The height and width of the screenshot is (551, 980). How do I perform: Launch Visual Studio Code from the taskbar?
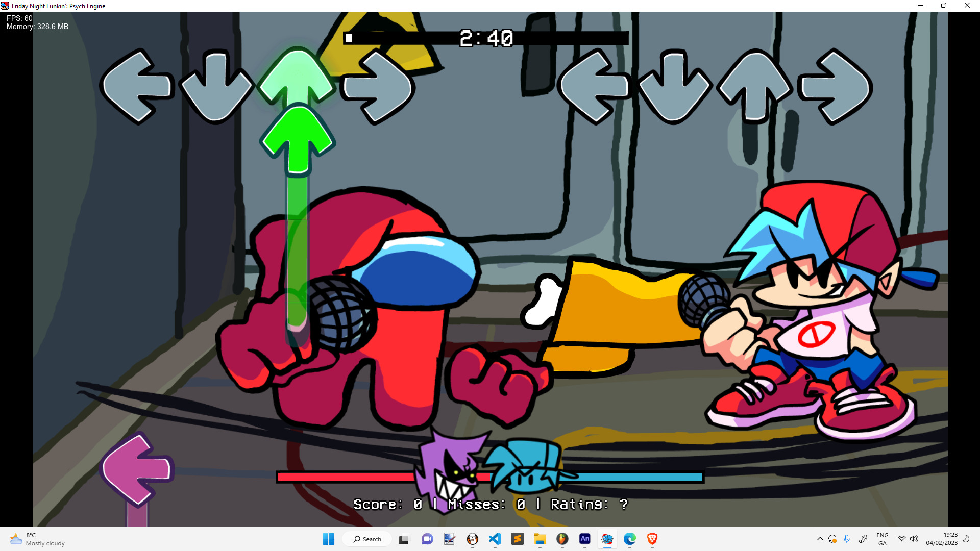(495, 539)
